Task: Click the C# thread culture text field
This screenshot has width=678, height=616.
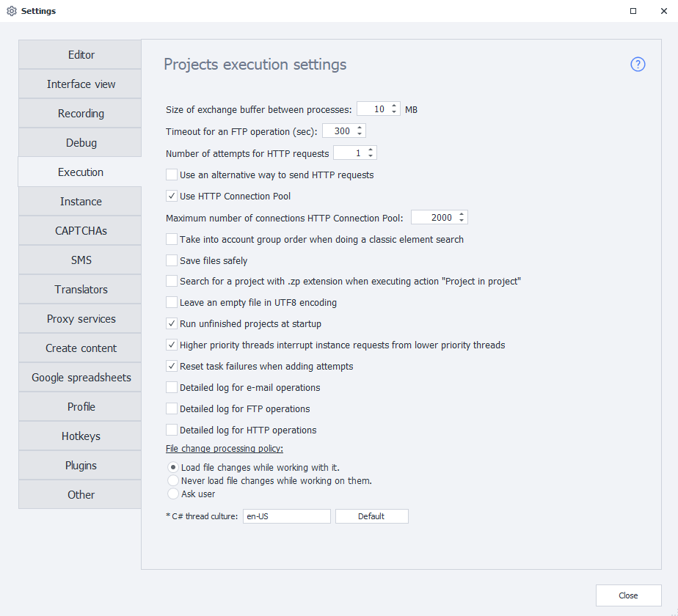Action: (286, 516)
